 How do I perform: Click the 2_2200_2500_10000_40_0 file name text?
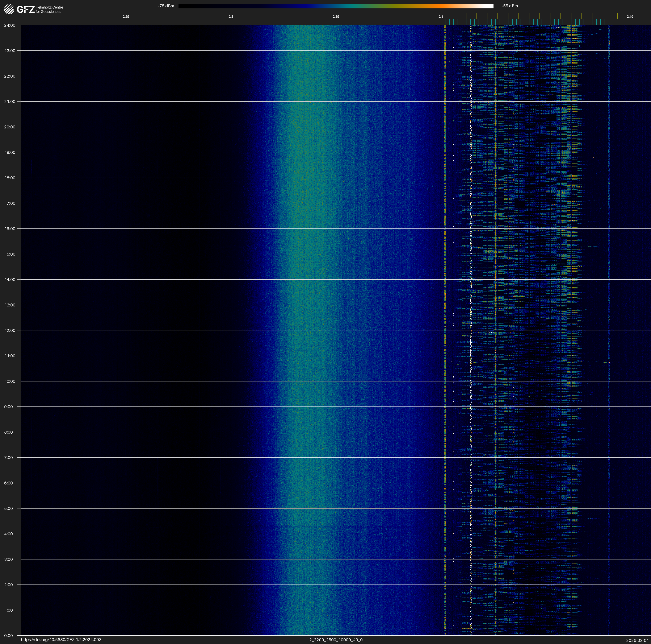pyautogui.click(x=336, y=640)
